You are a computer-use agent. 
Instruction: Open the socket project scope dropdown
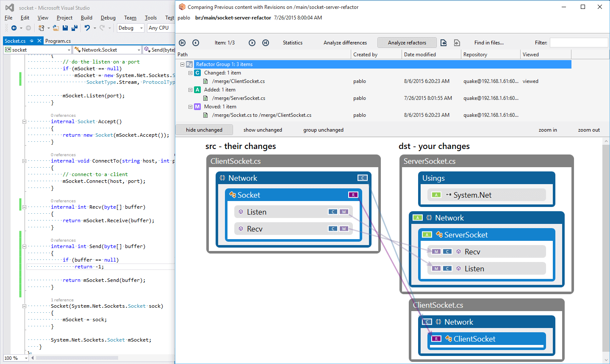[38, 50]
